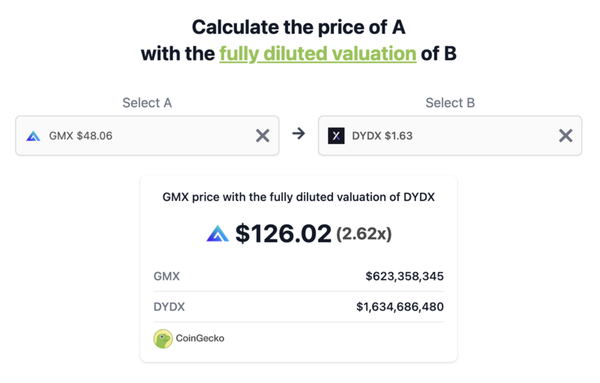Click the DYDX $1,634,686,480 value
The width and height of the screenshot is (600, 383).
pyautogui.click(x=400, y=307)
